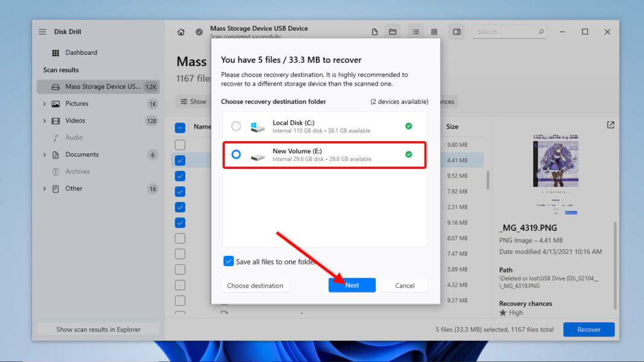
Task: Expand the Videos category
Action: (x=44, y=120)
